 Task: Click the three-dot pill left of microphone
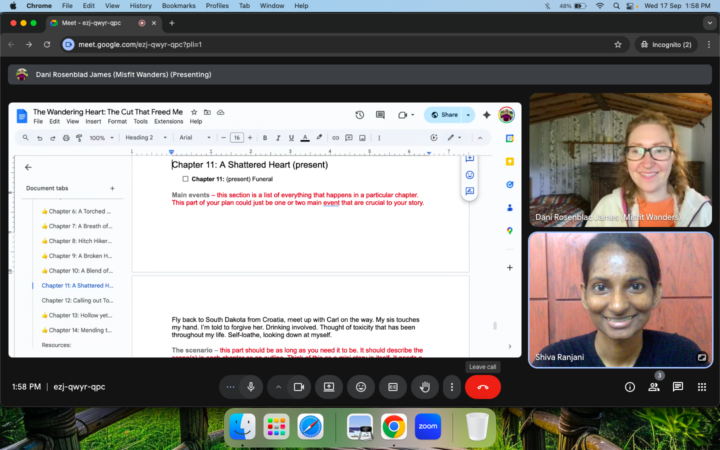[231, 387]
